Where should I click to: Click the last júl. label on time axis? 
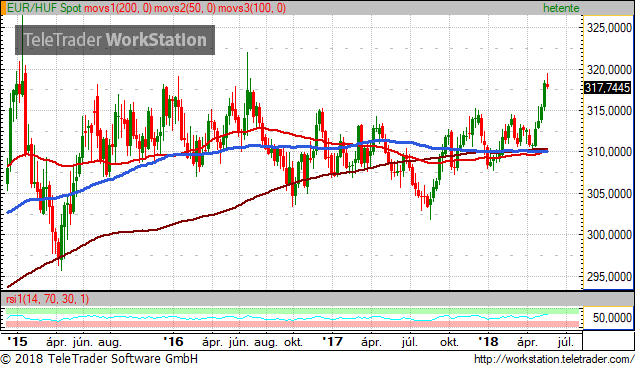coord(565,342)
